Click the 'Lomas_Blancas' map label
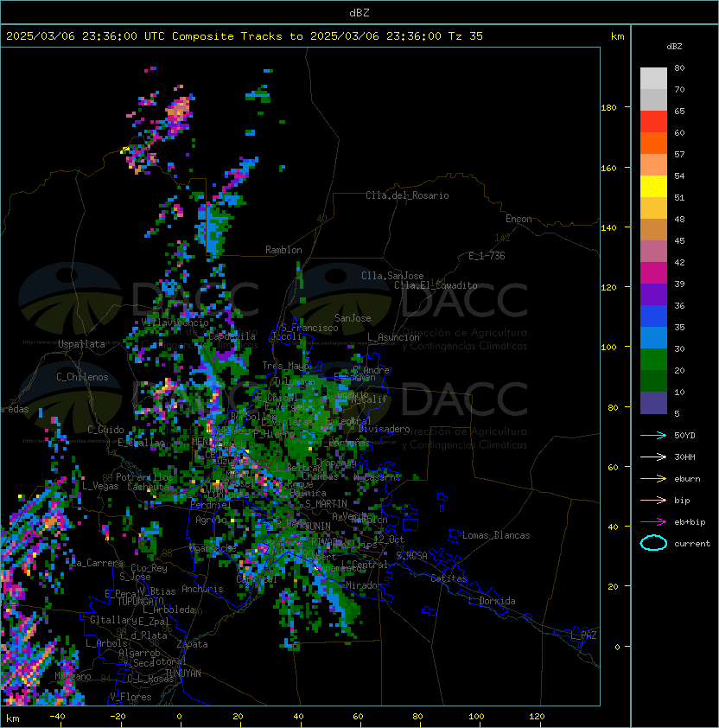The width and height of the screenshot is (719, 728). coord(496,535)
